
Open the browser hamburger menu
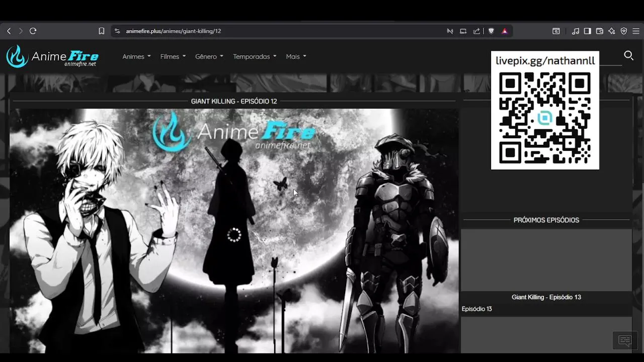click(x=636, y=31)
